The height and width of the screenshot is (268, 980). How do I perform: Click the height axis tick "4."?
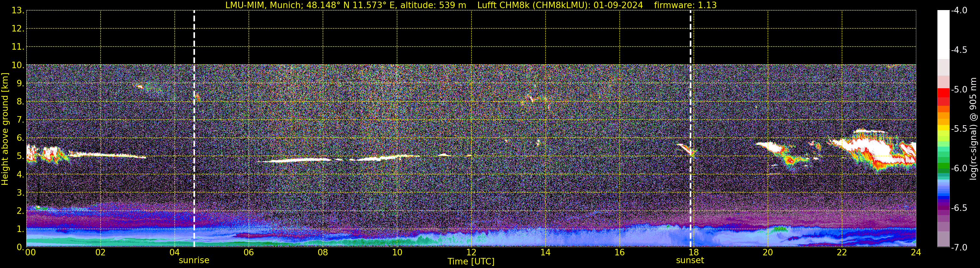20,175
